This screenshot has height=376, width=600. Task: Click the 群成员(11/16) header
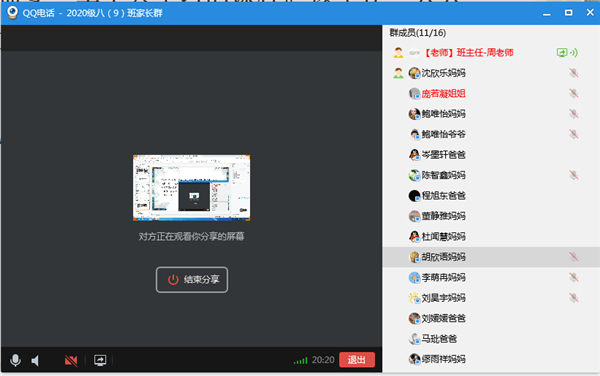tap(417, 33)
